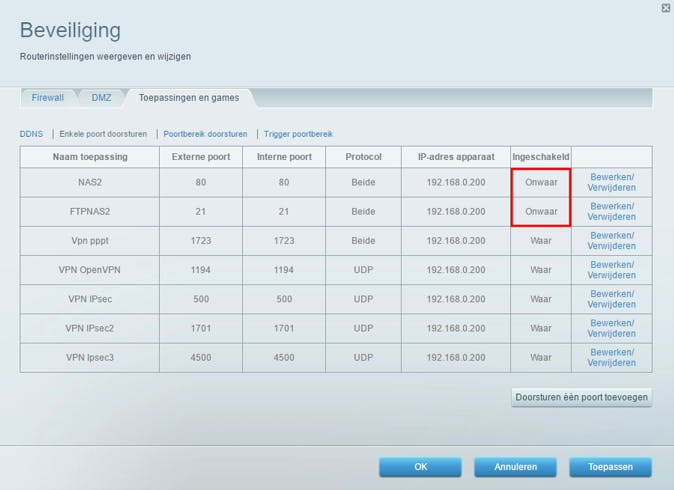Select the VPN Ipsec3 name cell
Image resolution: width=674 pixels, height=490 pixels.
[x=90, y=358]
